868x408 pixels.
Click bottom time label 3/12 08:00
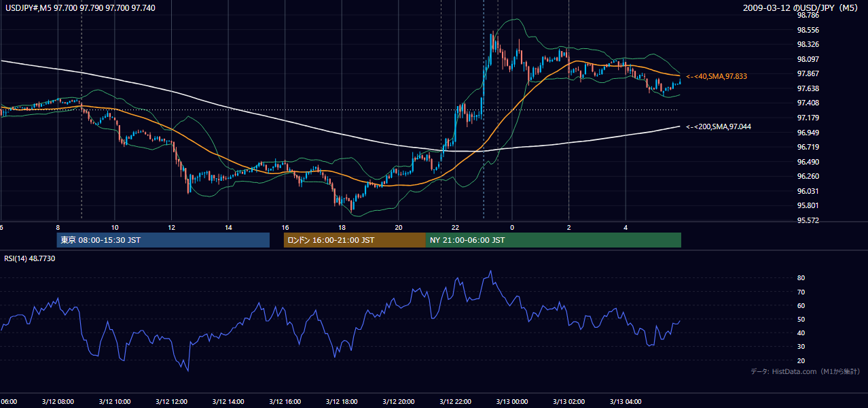coord(58,401)
